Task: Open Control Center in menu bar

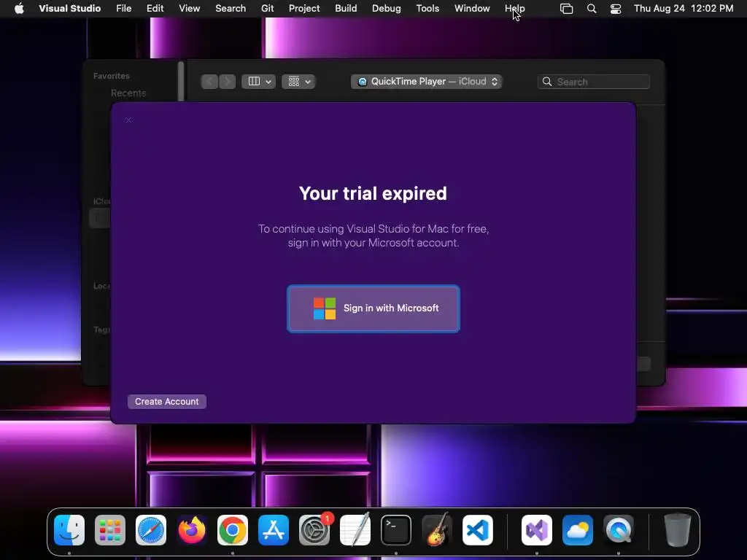Action: [x=616, y=9]
